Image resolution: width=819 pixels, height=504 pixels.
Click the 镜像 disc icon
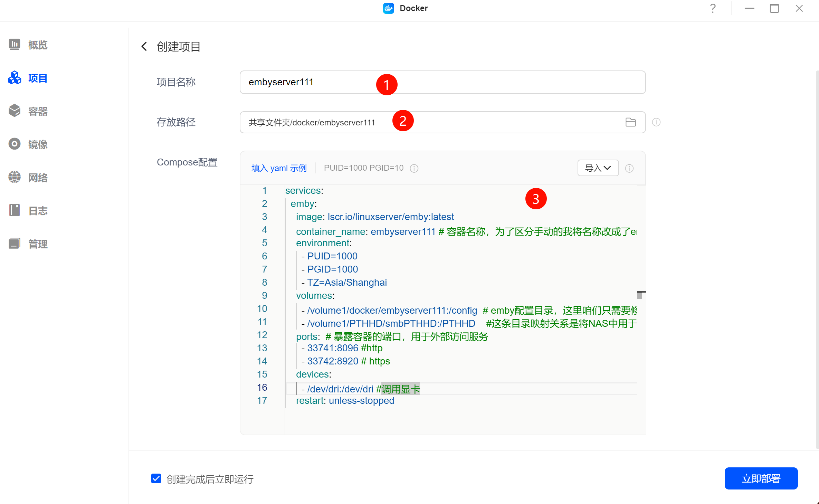(15, 144)
